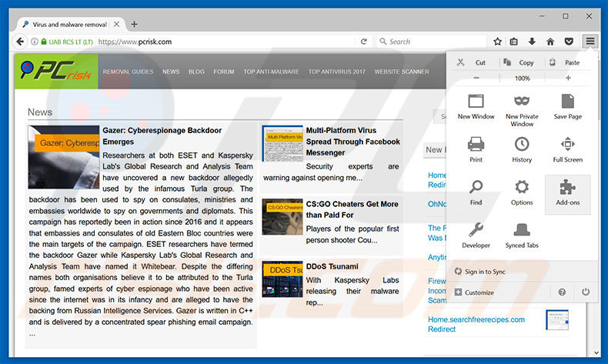The image size is (608, 364).
Task: Show site information icon
Action: [35, 42]
